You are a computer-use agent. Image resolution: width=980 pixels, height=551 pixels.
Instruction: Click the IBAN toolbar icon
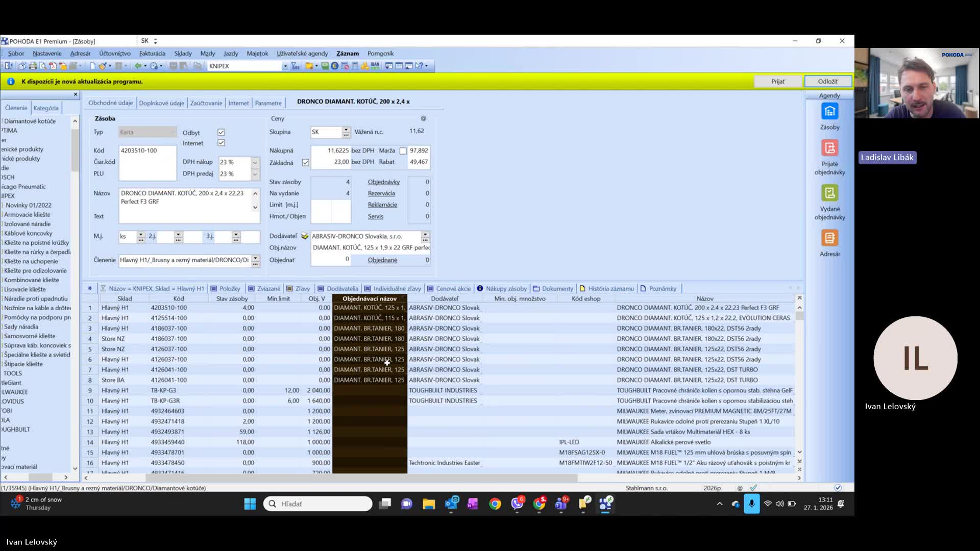375,65
